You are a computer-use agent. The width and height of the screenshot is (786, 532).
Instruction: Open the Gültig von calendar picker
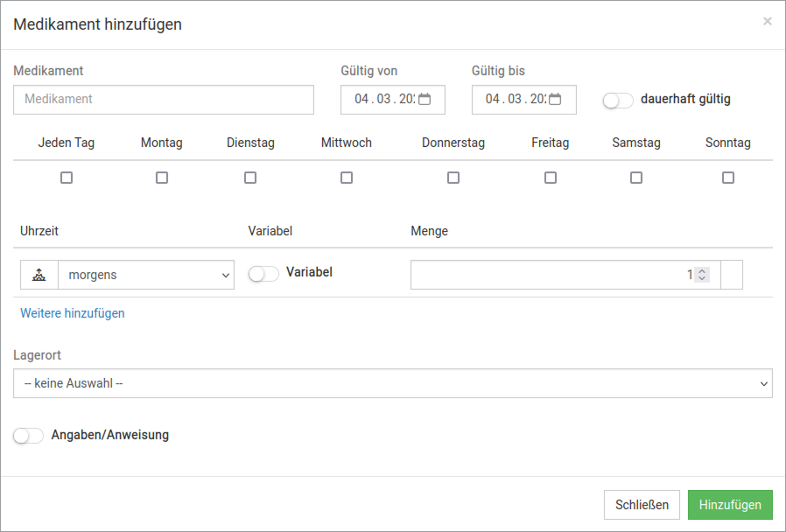pos(425,100)
